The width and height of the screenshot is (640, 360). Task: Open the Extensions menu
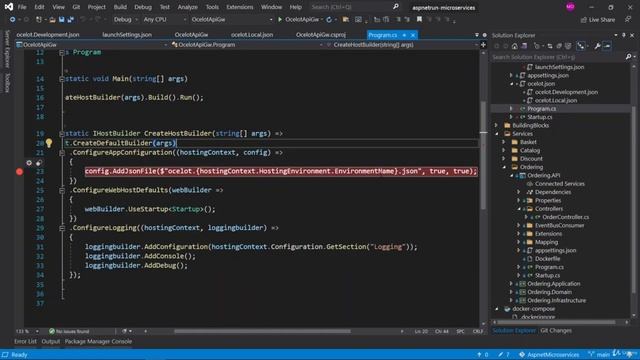coord(240,7)
